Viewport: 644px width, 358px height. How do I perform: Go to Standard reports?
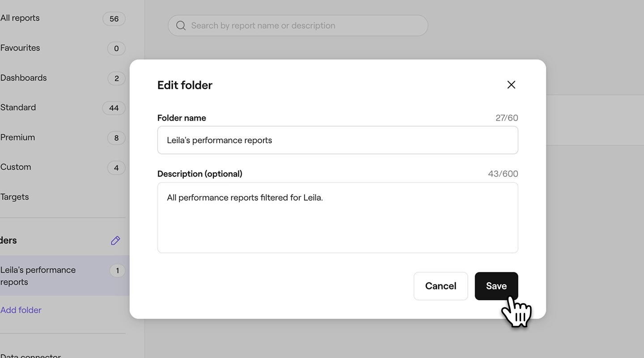click(18, 107)
